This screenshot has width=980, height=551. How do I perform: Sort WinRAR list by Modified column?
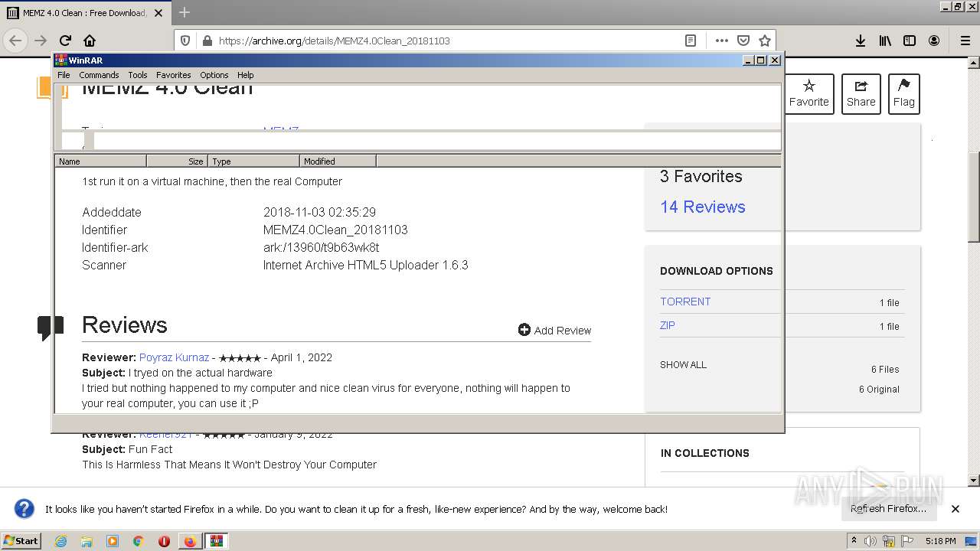[x=338, y=161]
